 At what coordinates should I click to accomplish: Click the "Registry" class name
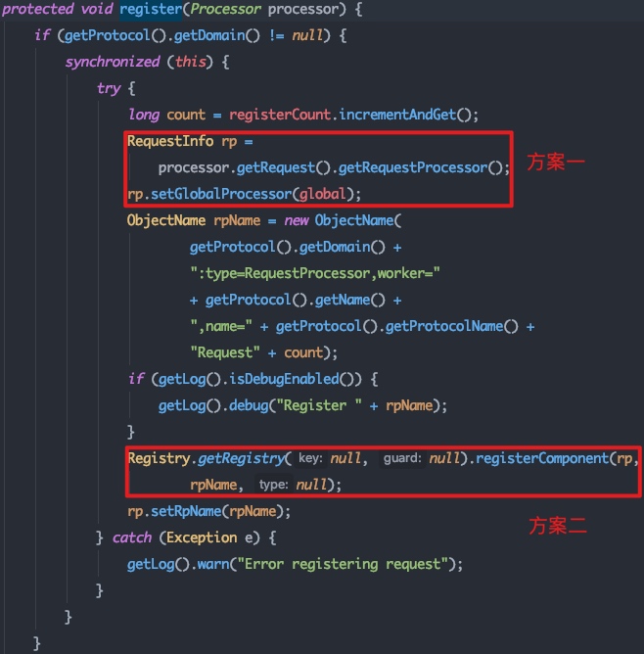coord(160,459)
